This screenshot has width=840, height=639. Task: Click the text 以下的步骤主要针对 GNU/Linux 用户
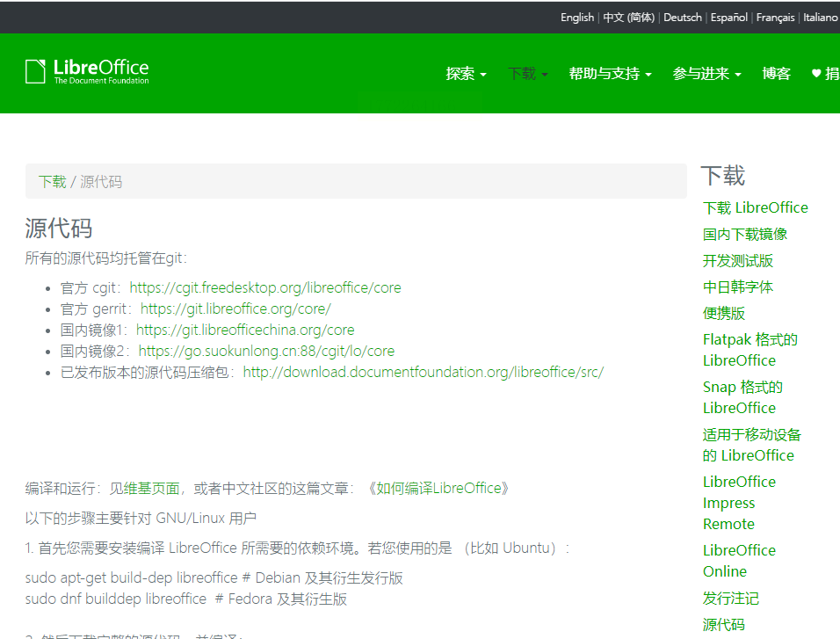(x=141, y=519)
